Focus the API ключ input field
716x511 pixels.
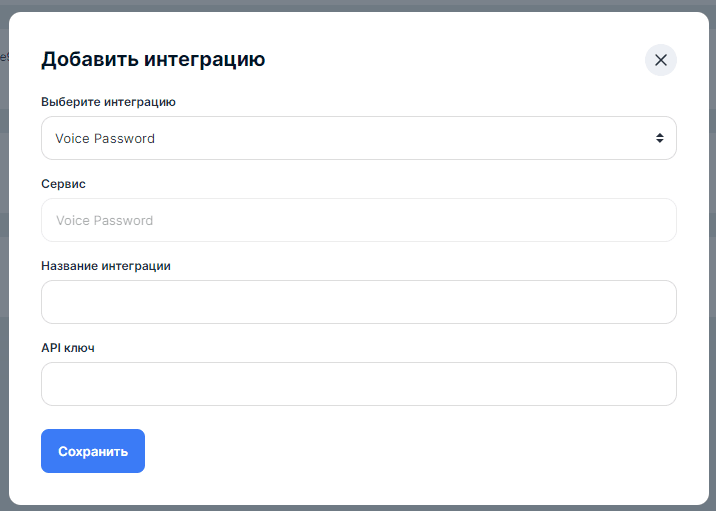[358, 384]
